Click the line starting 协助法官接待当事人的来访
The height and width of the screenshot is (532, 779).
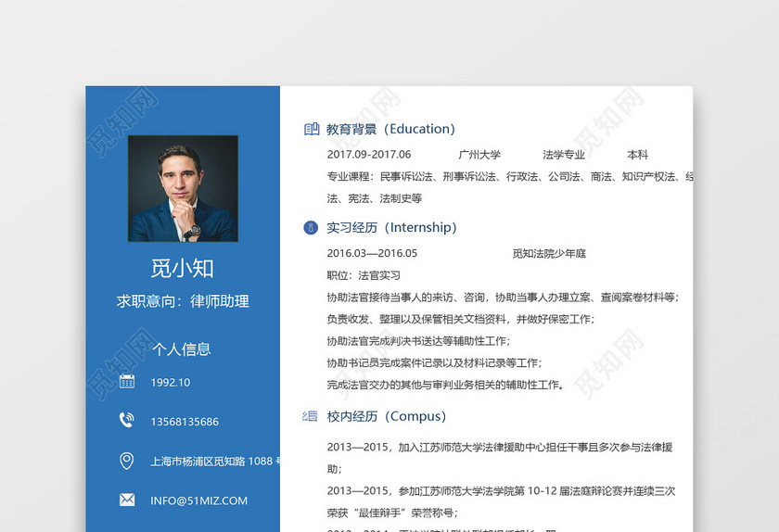(x=503, y=297)
